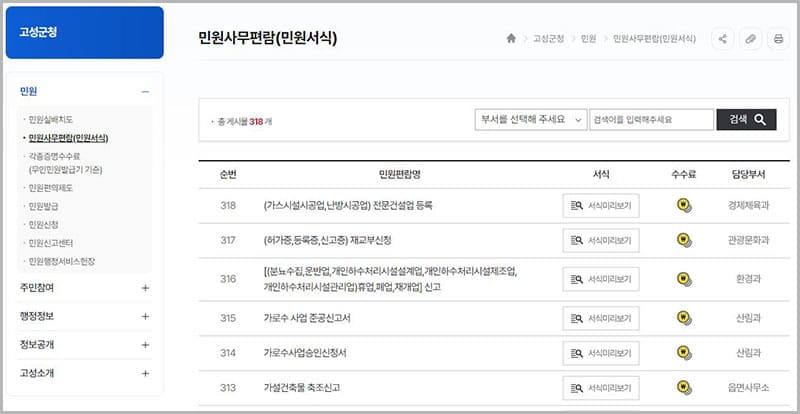Screen dimensions: 800x414
Task: Click the home icon in breadcrumb
Action: point(511,39)
